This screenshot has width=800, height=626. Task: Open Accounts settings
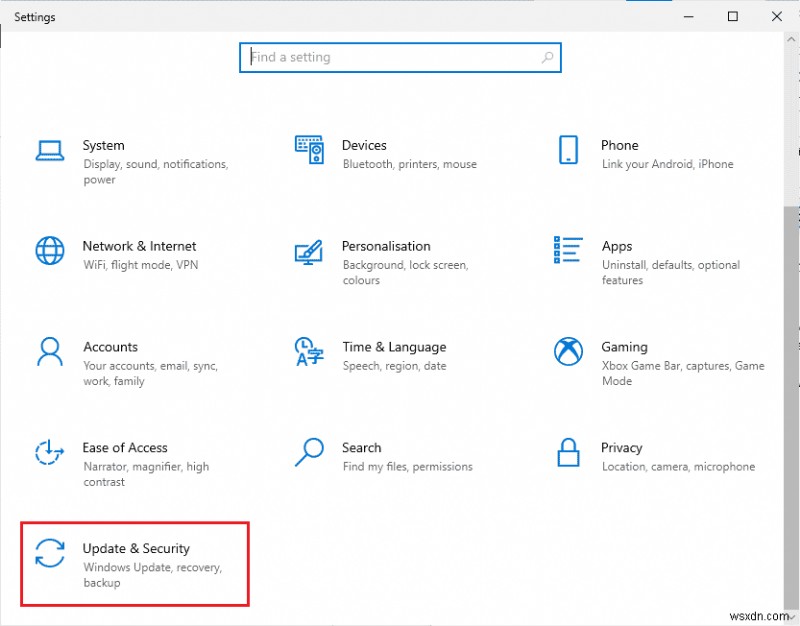coord(110,347)
